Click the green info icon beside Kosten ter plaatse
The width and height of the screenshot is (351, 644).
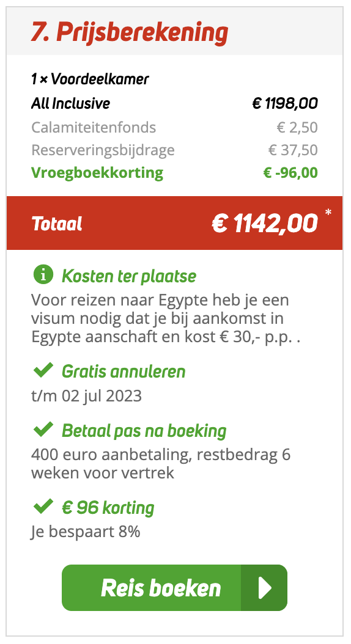tap(43, 275)
